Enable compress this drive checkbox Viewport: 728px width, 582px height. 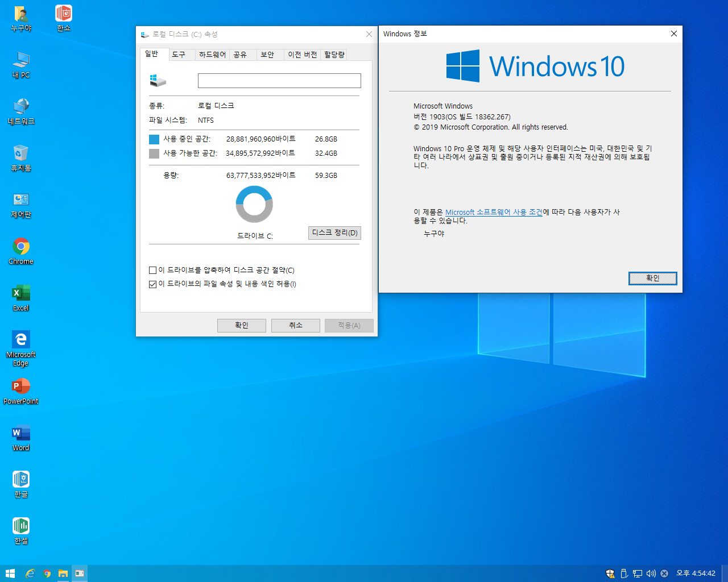[152, 271]
